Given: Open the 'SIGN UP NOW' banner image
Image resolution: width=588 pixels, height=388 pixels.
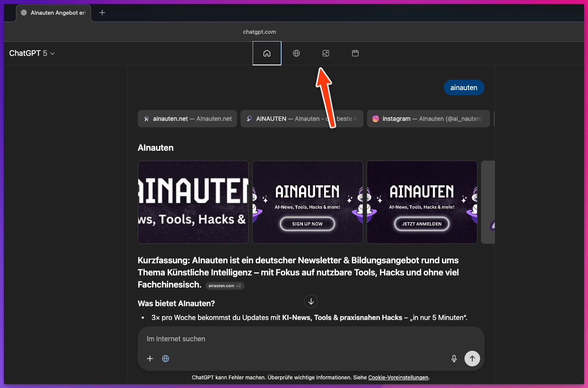Looking at the screenshot, I should (308, 202).
